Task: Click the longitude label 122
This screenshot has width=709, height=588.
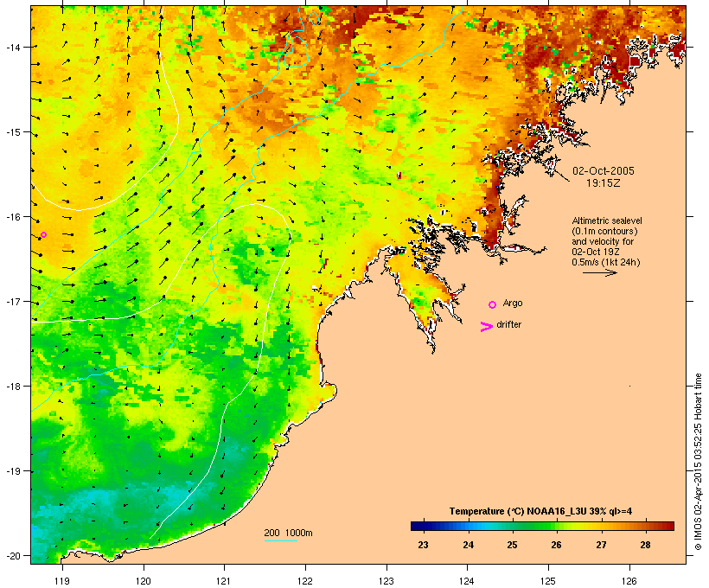Action: click(305, 581)
